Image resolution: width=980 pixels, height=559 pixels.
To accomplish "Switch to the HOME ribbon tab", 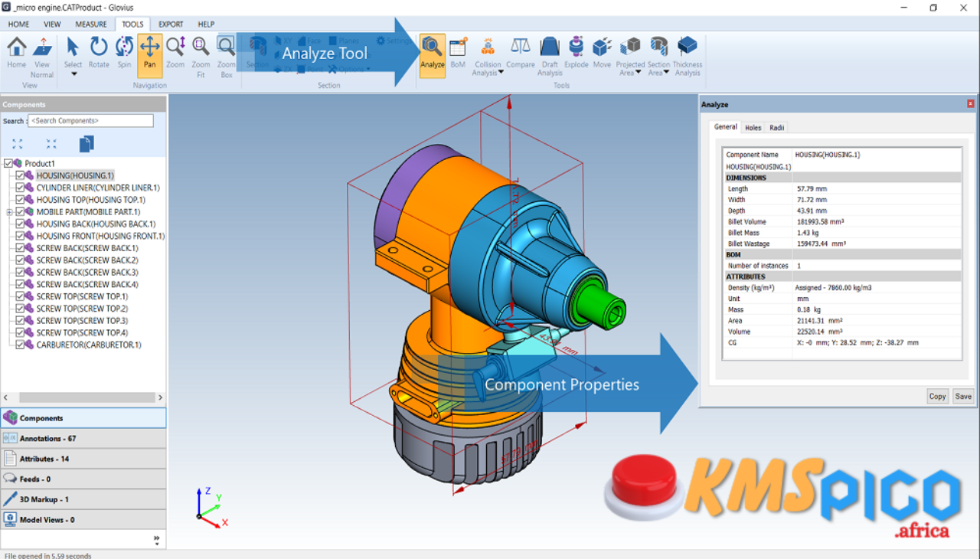I will (x=18, y=24).
